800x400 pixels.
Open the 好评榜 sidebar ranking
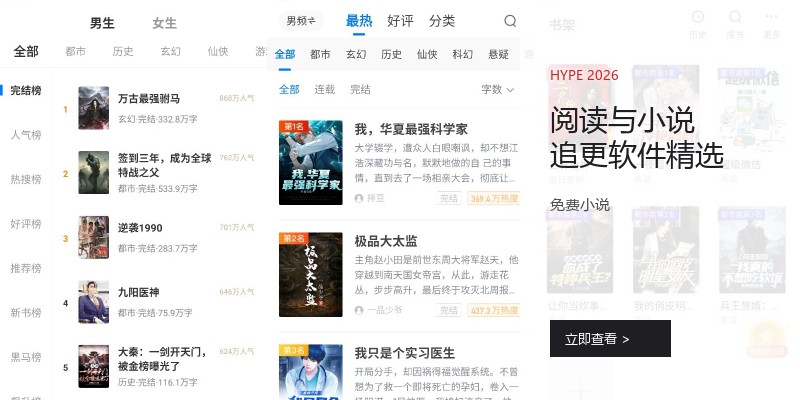26,224
